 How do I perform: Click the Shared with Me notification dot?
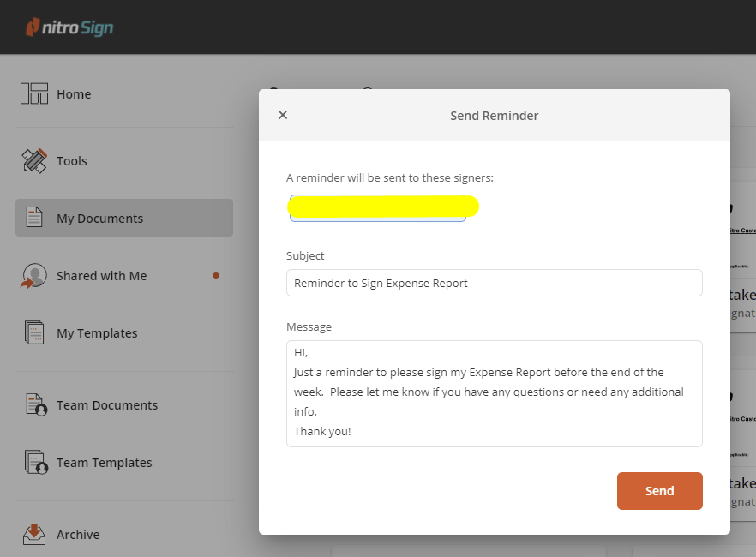pyautogui.click(x=216, y=275)
